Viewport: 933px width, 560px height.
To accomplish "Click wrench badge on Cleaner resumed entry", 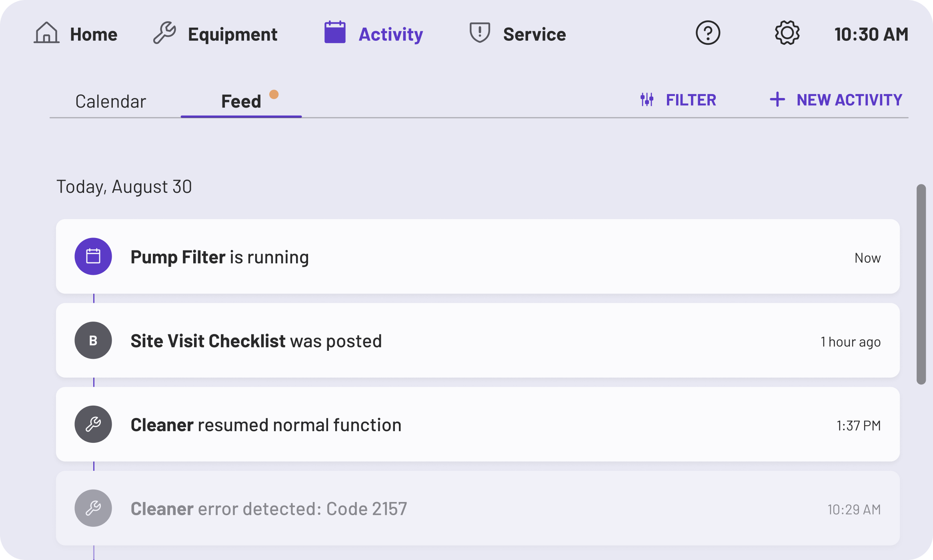I will pyautogui.click(x=93, y=424).
